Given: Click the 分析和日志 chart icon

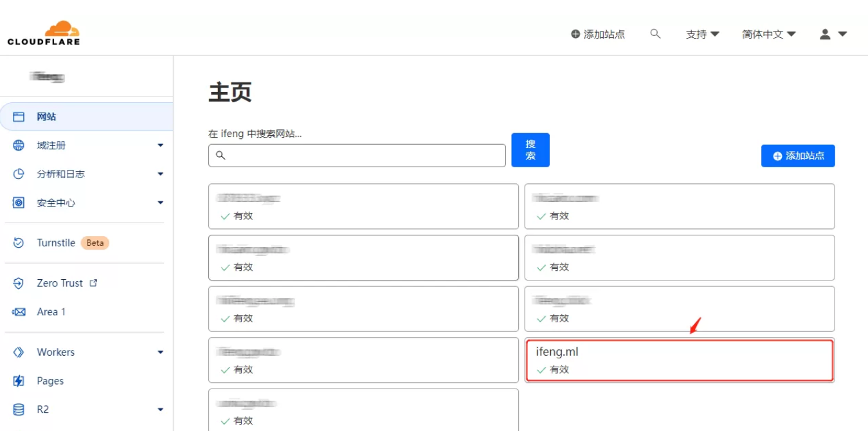Looking at the screenshot, I should [19, 174].
